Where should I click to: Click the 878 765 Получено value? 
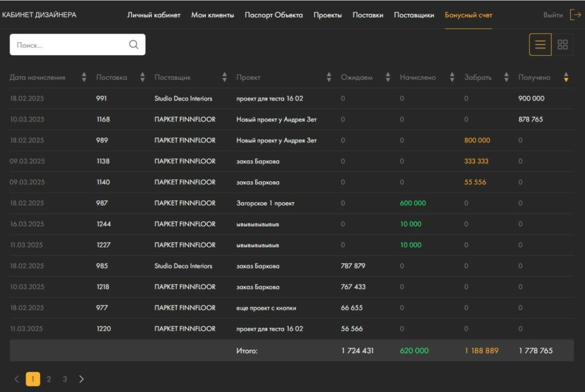tap(530, 119)
